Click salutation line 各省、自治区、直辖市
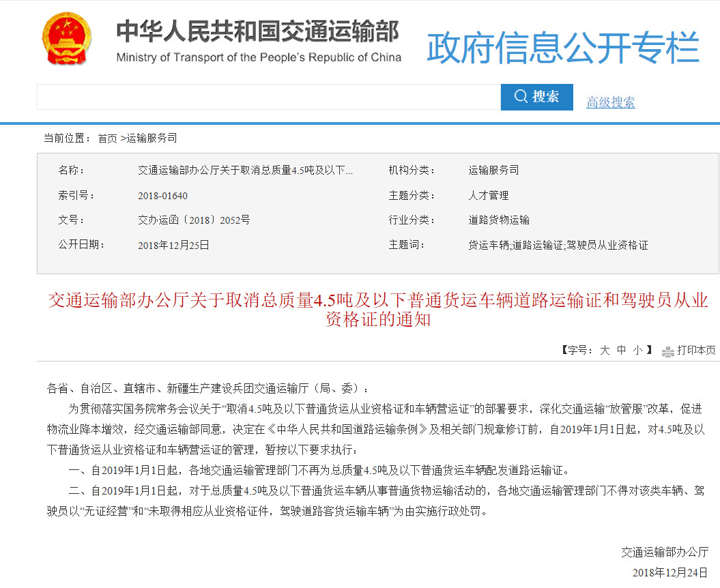The height and width of the screenshot is (588, 720). 207,389
